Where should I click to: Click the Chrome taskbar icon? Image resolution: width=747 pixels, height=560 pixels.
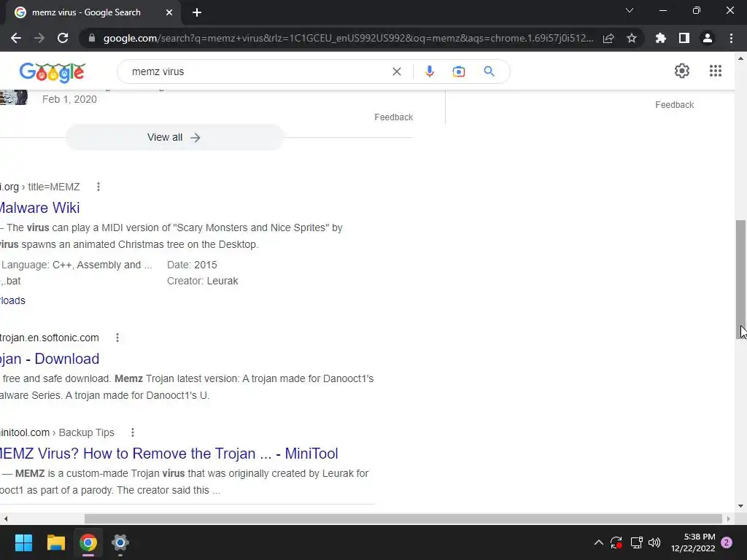click(x=88, y=542)
